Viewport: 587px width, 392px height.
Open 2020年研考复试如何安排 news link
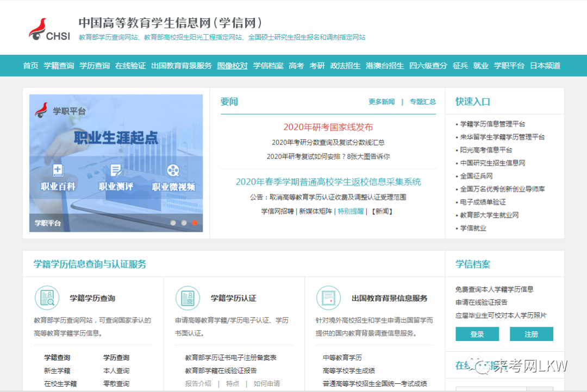point(328,157)
